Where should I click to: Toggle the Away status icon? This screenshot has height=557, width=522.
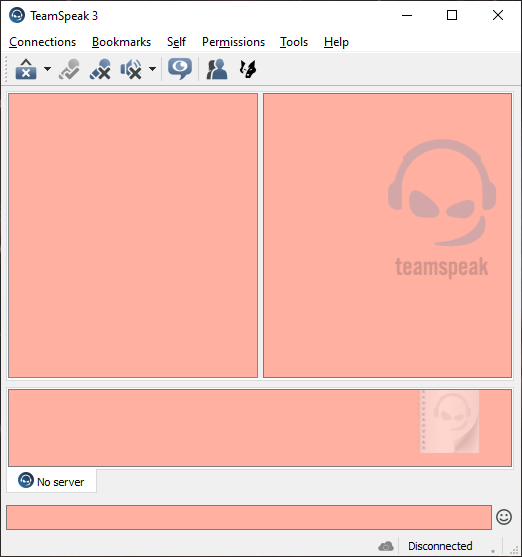[69, 69]
